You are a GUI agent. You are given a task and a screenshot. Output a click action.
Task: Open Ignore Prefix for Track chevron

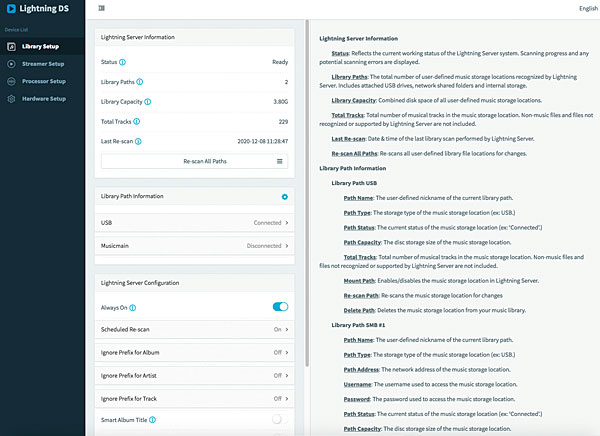pyautogui.click(x=287, y=398)
